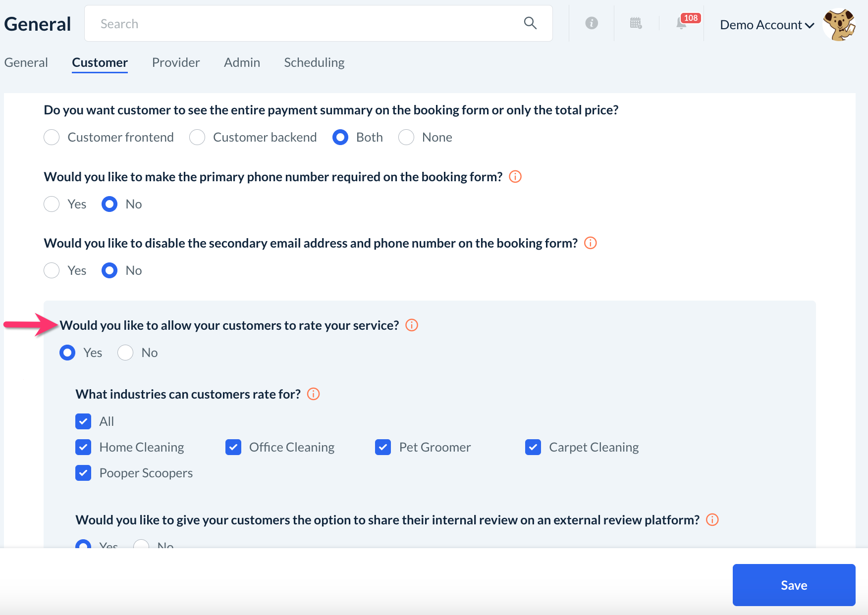Click the Save button
Image resolution: width=868 pixels, height=615 pixels.
[x=794, y=585]
